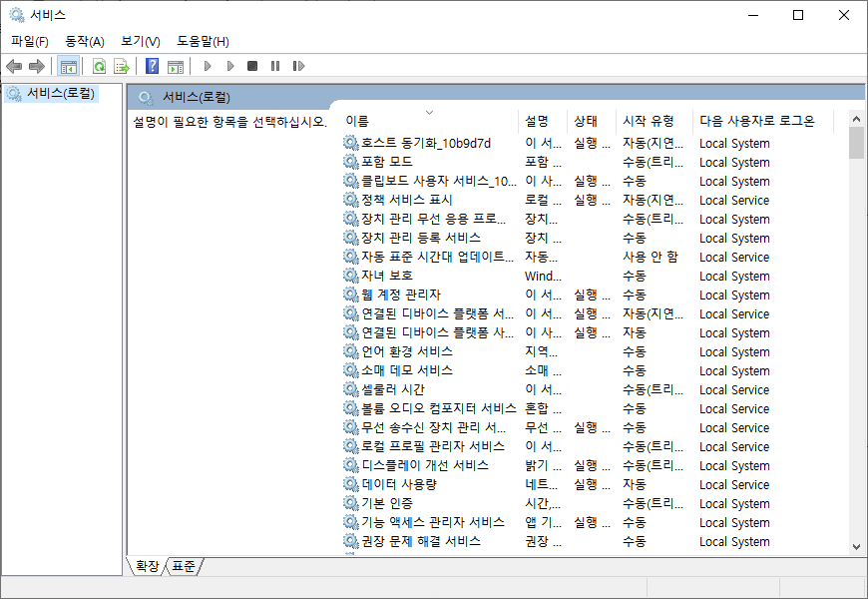This screenshot has height=599, width=868.
Task: Click gear icon of 호스트 동기화_10b9d7d
Action: [x=351, y=143]
